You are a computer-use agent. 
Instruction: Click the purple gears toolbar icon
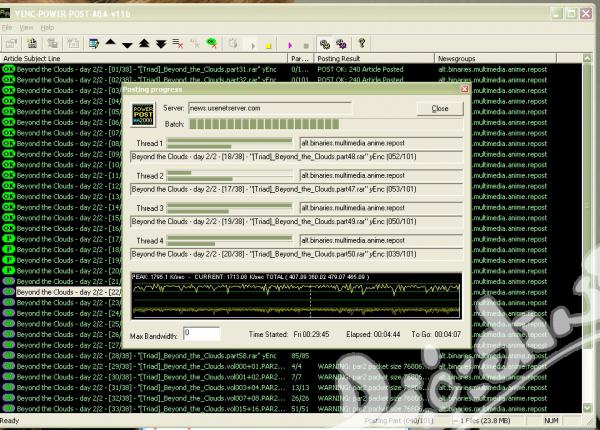point(342,44)
